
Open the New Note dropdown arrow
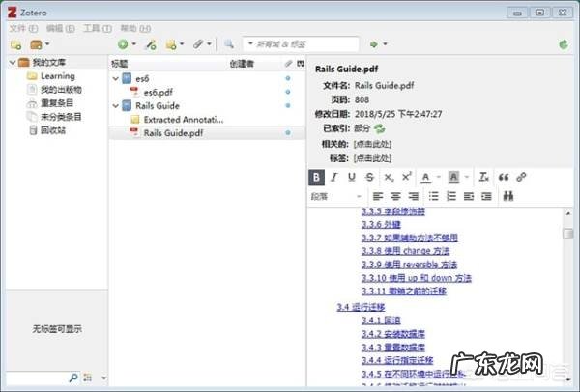[182, 44]
